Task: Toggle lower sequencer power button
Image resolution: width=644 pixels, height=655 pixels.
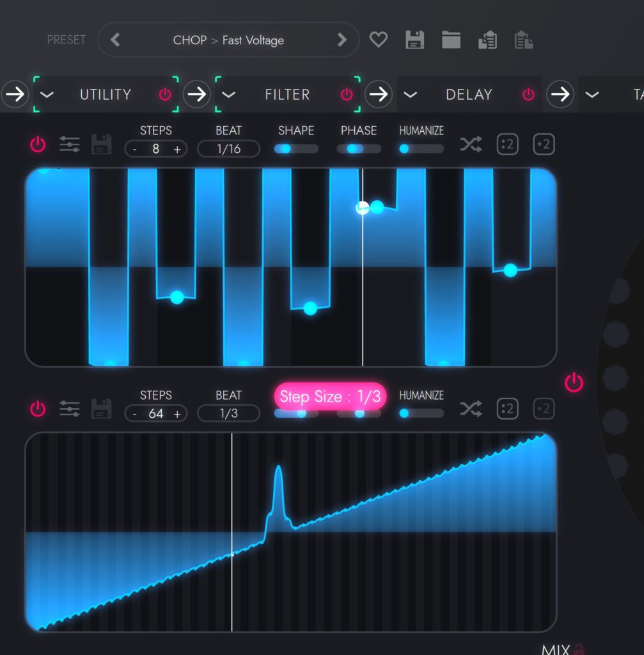Action: pyautogui.click(x=38, y=409)
